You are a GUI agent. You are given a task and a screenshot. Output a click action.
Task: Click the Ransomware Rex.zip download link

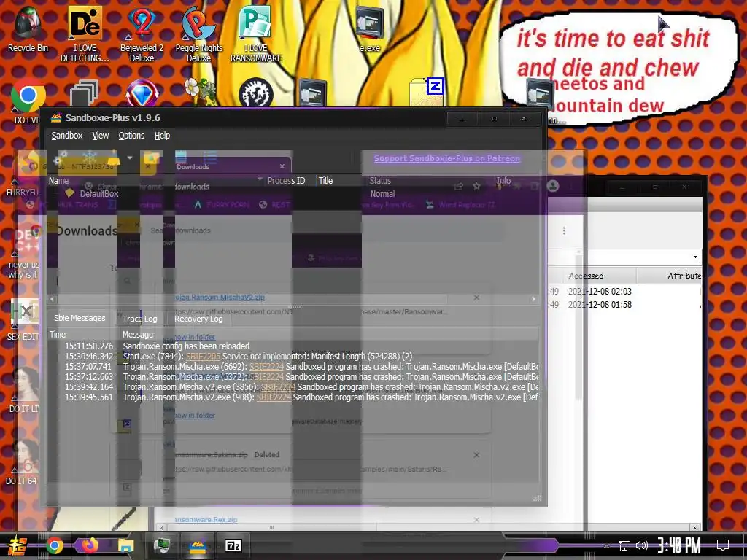pos(206,519)
